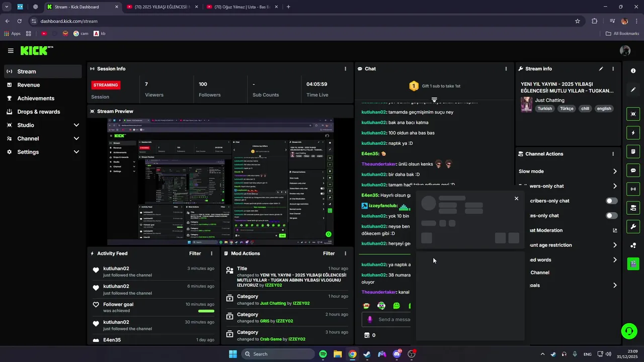Image resolution: width=644 pixels, height=362 pixels.
Task: Click the english stream tag
Action: tap(604, 109)
